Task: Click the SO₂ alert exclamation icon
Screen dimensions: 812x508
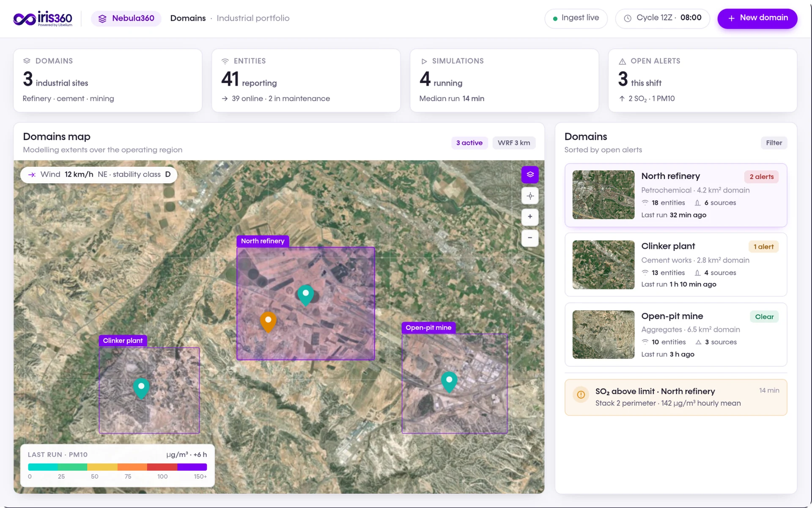Action: pyautogui.click(x=581, y=395)
